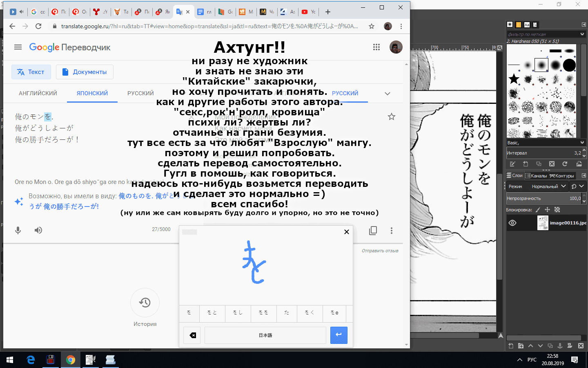Delete the selected brush in GIMP
The height and width of the screenshot is (368, 588).
(552, 164)
